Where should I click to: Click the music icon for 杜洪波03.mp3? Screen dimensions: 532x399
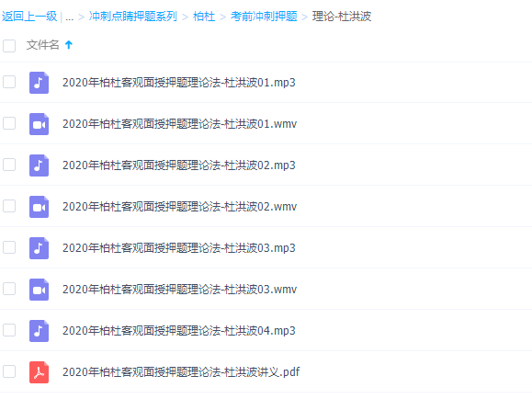tap(39, 248)
